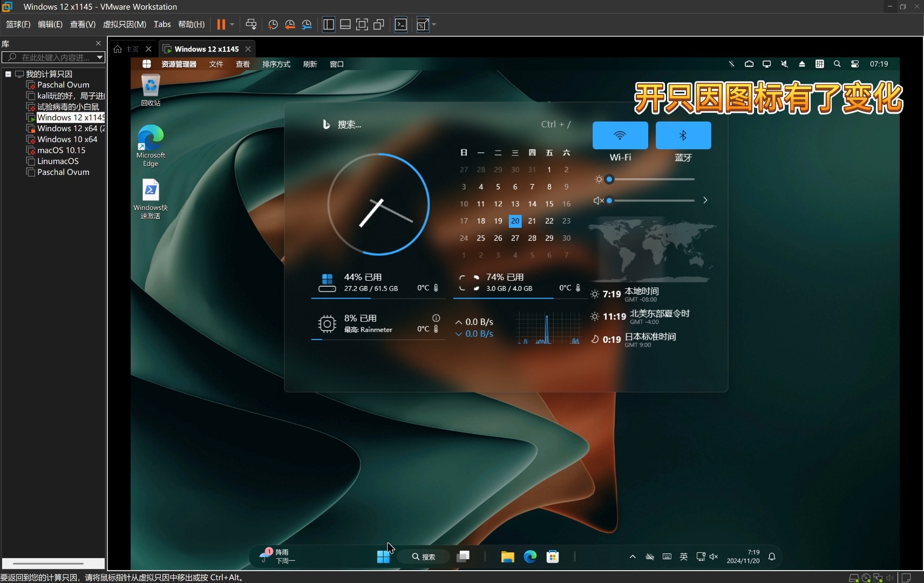Image resolution: width=924 pixels, height=583 pixels.
Task: Open the 窗口 menu in guest
Action: [337, 64]
